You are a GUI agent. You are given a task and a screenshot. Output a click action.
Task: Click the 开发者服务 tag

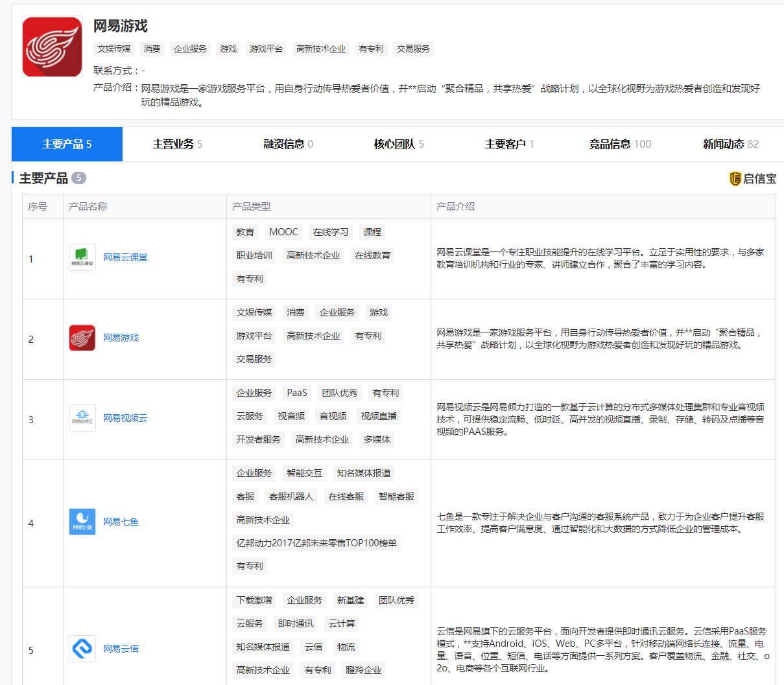259,439
